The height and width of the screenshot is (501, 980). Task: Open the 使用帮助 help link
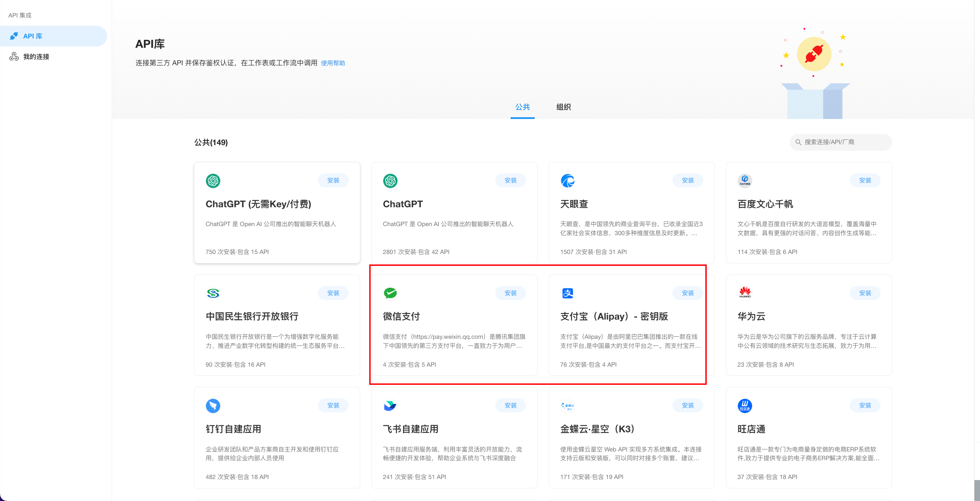click(333, 63)
